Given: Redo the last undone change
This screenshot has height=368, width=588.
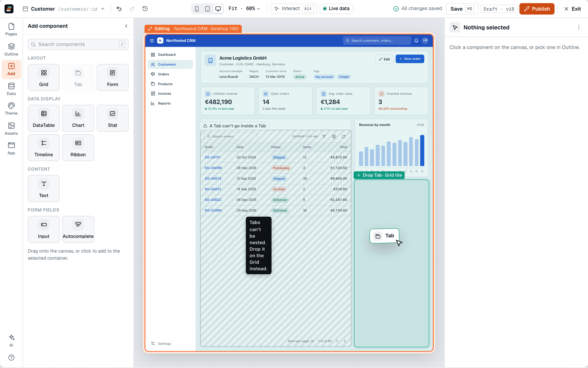Looking at the screenshot, I should 132,9.
